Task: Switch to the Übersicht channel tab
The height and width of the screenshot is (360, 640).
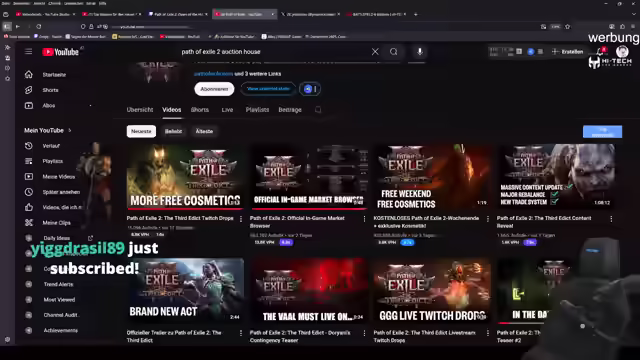Action: [140, 110]
